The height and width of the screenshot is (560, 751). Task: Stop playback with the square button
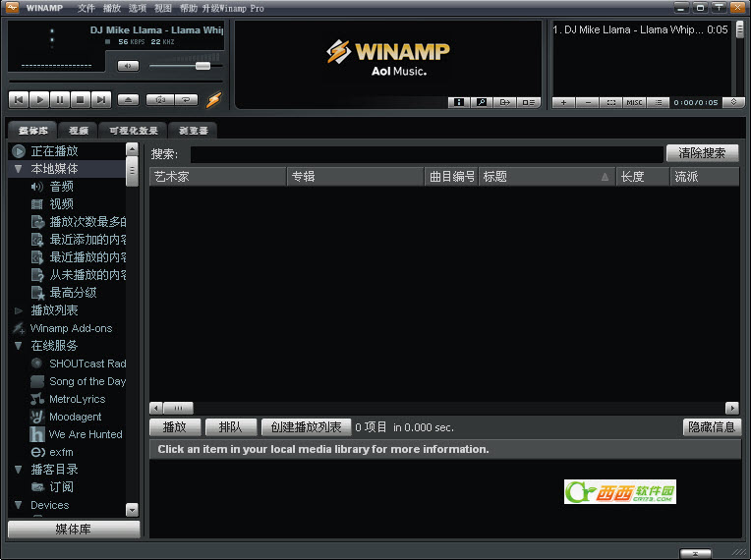tap(81, 99)
